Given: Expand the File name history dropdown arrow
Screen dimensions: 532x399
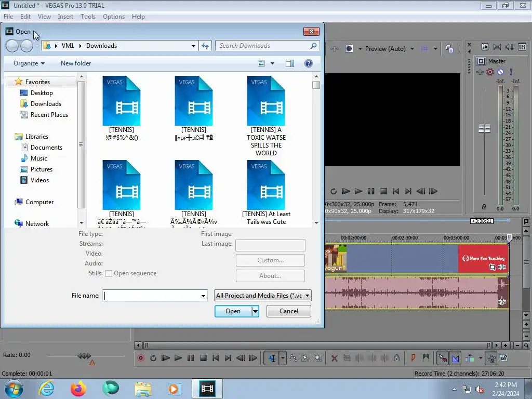Looking at the screenshot, I should coord(203,296).
